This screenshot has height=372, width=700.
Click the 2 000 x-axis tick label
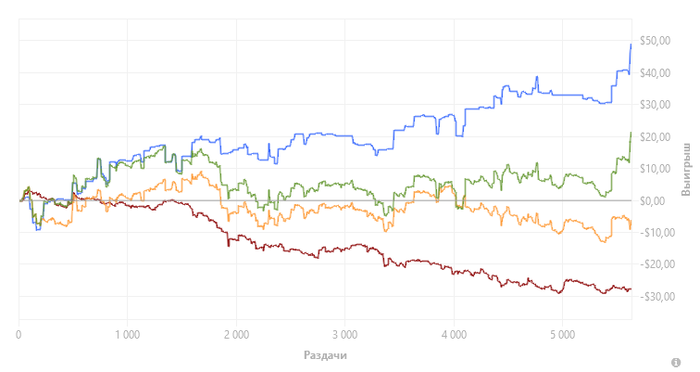pos(236,334)
